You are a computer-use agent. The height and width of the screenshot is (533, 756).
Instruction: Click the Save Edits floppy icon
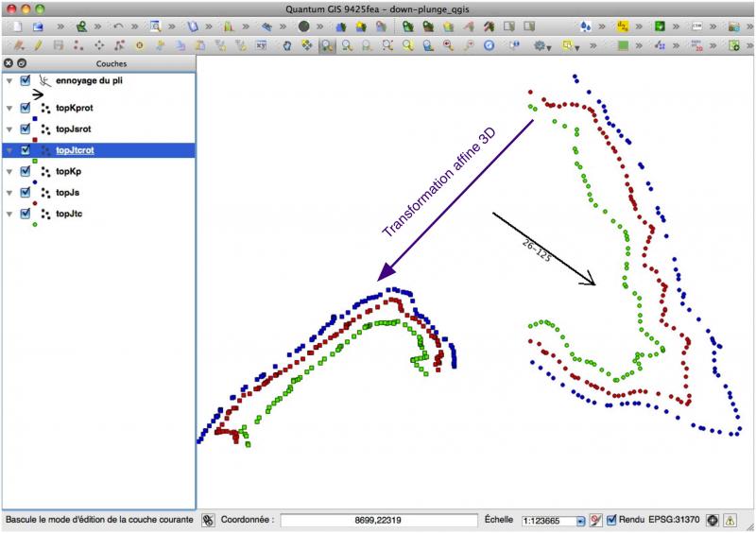click(x=59, y=44)
